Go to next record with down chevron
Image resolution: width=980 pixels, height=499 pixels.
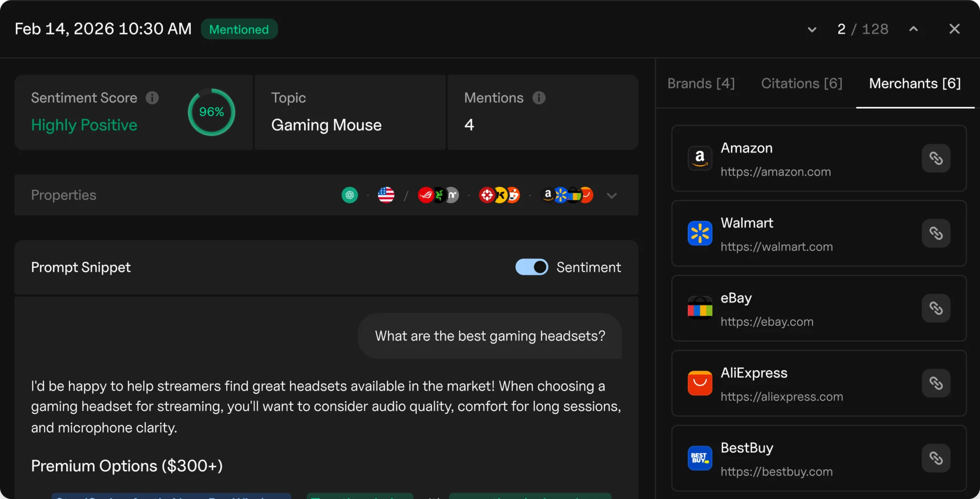tap(812, 30)
